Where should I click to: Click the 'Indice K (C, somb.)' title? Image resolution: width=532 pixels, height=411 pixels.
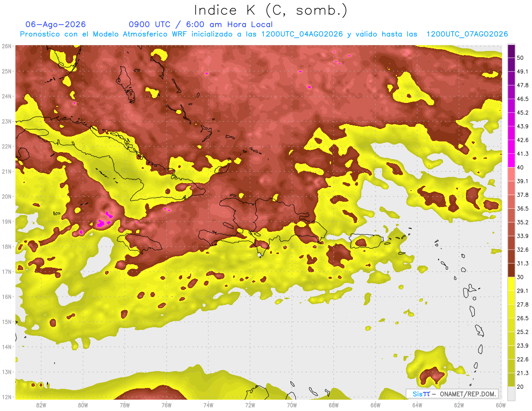271,10
